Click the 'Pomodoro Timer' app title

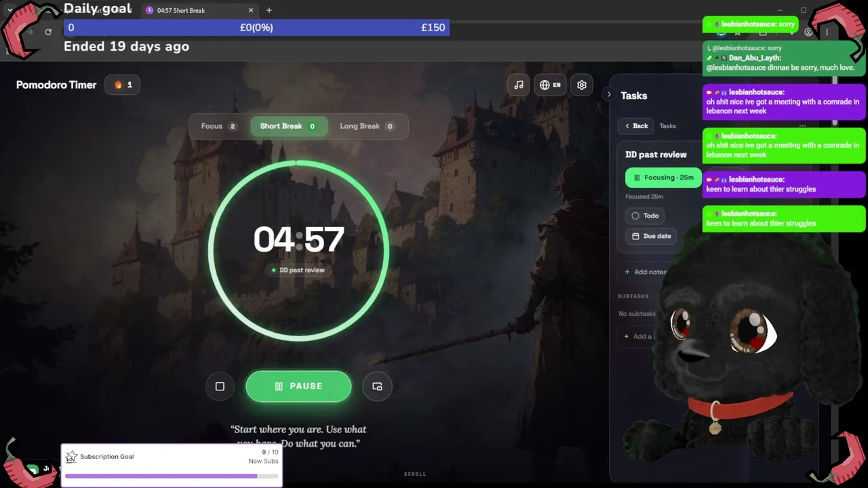pos(56,85)
